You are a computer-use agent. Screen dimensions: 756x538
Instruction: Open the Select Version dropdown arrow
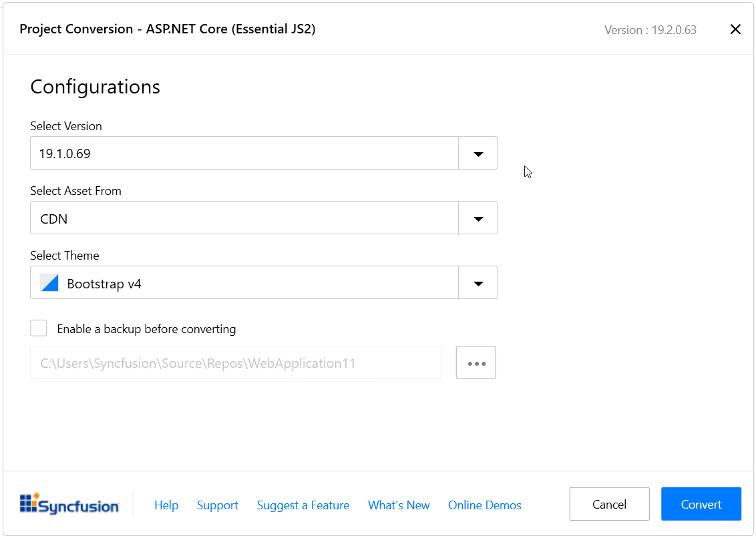[478, 154]
